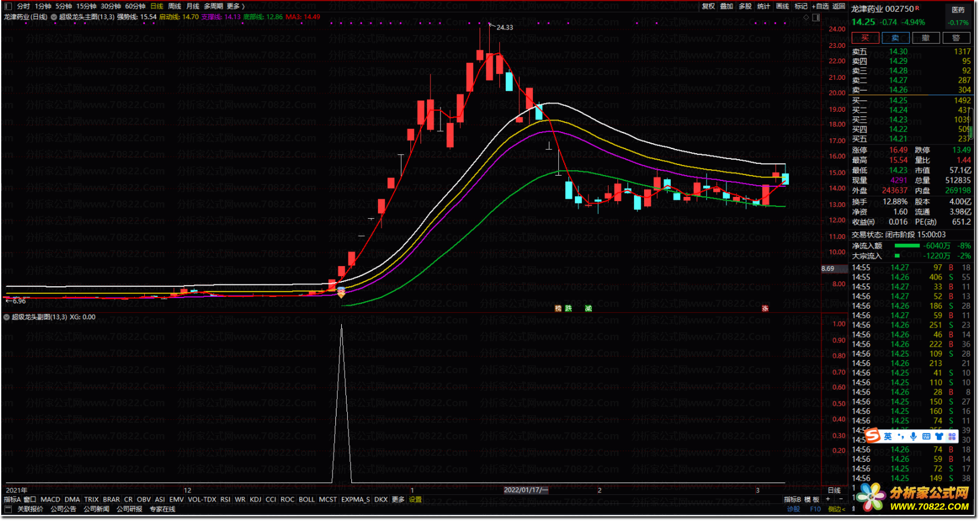Screen dimensions: 980x521
Task: Switch to 1分钟 chart period
Action: coord(43,7)
